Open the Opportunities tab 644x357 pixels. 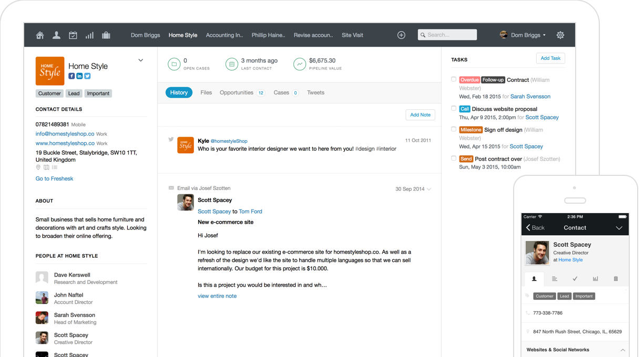point(242,92)
